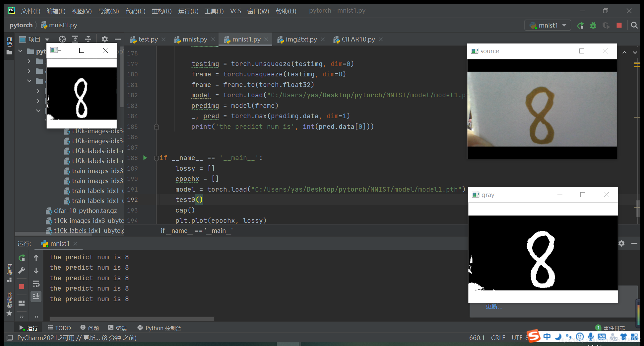Collapse the fold at line 188
The image size is (644, 346).
click(156, 158)
